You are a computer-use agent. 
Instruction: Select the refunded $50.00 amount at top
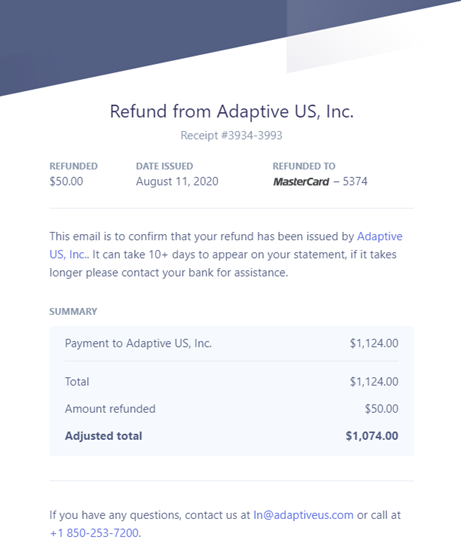[x=66, y=181]
